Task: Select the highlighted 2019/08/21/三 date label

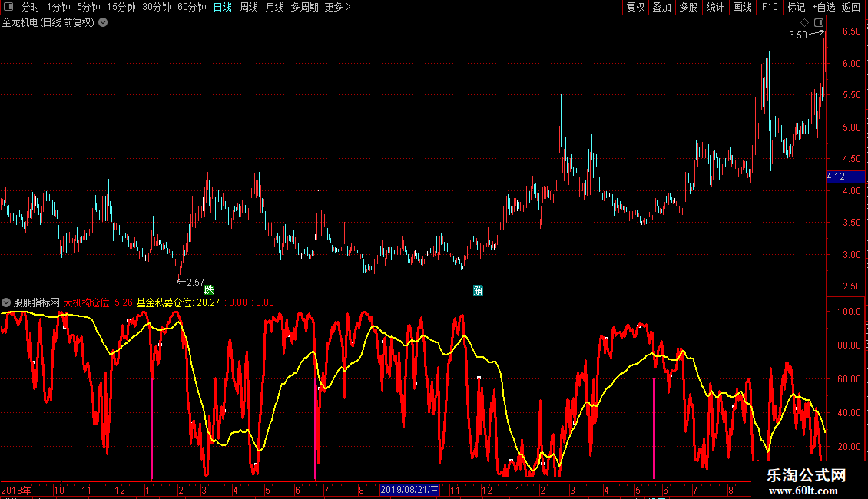Action: coord(409,490)
